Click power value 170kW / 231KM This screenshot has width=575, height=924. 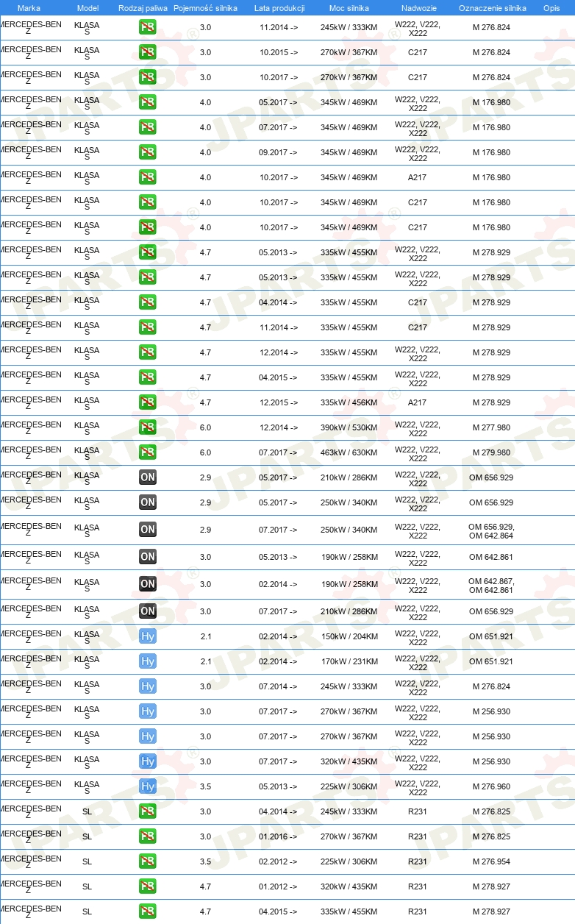point(349,662)
